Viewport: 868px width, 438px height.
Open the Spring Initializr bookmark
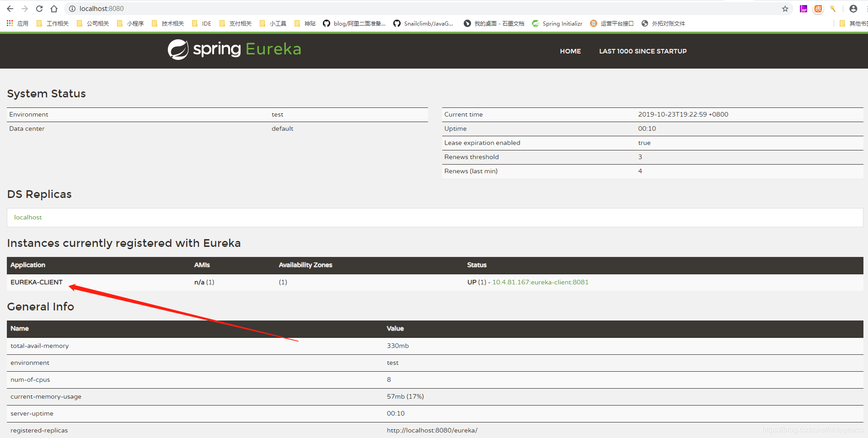[x=557, y=23]
